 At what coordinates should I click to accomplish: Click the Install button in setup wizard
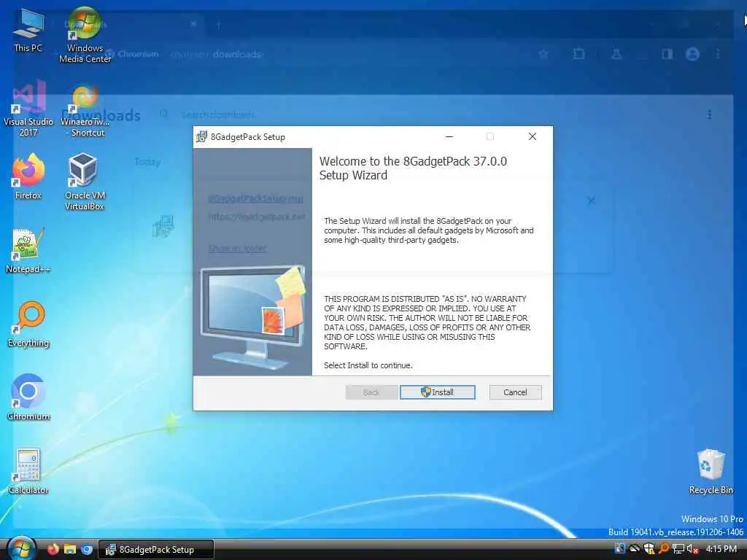coord(438,392)
